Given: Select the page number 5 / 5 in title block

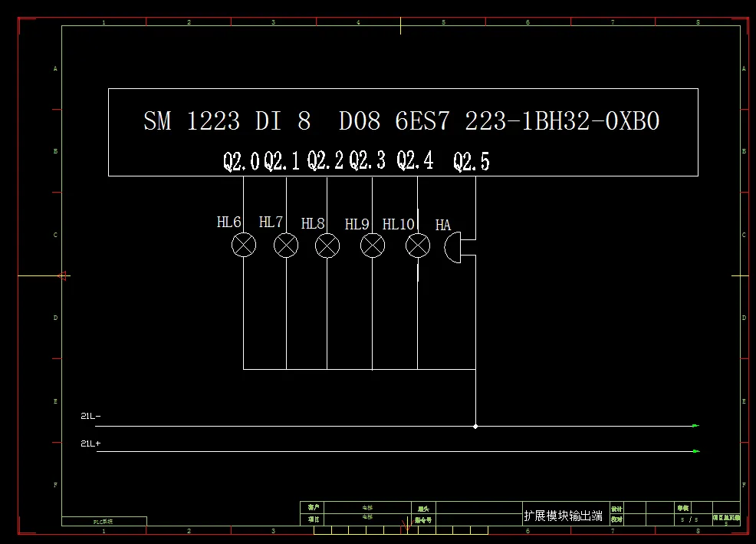Looking at the screenshot, I should (689, 520).
